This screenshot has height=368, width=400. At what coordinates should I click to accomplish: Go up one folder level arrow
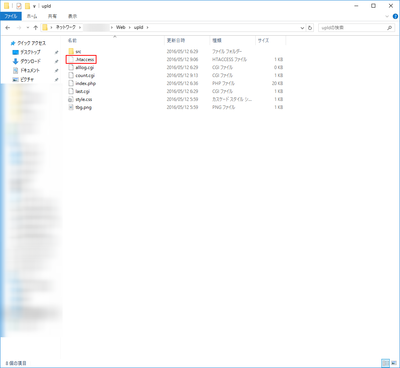[35, 28]
